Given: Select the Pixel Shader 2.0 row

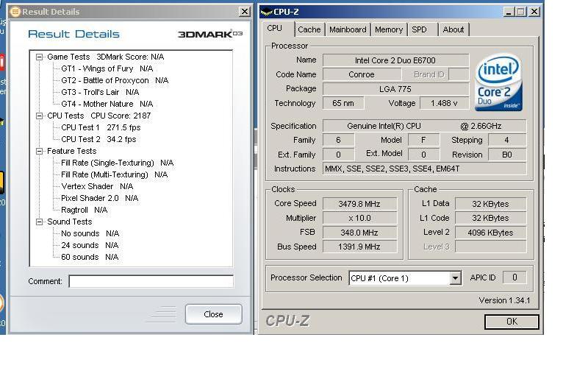Looking at the screenshot, I should point(100,198).
